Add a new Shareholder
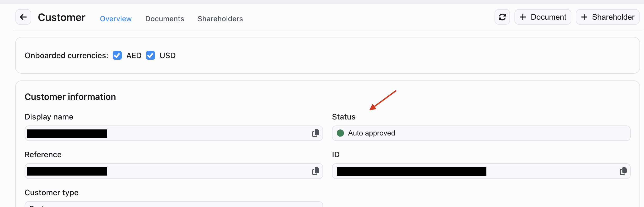The height and width of the screenshot is (207, 644). (608, 17)
